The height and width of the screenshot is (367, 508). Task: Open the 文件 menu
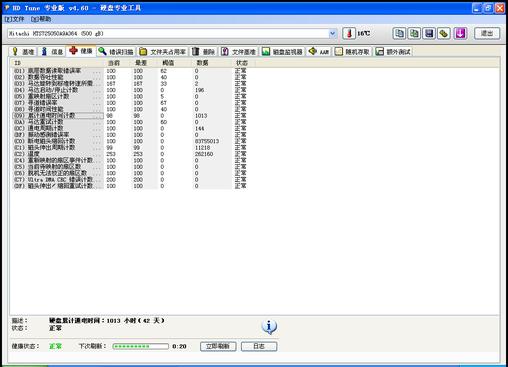click(x=14, y=19)
